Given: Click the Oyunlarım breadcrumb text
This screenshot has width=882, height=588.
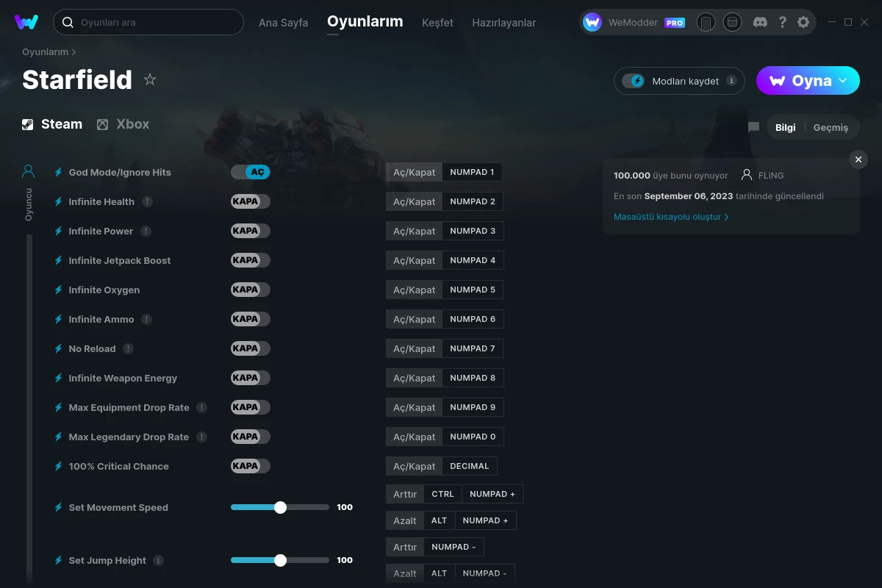Looking at the screenshot, I should click(x=45, y=52).
